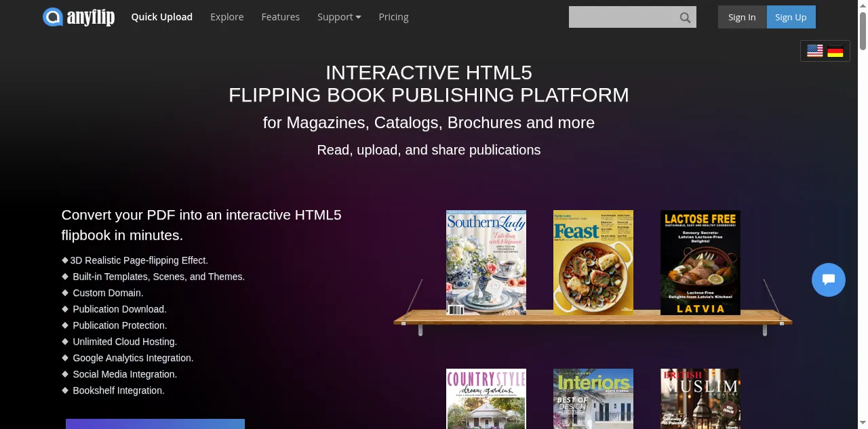Open the Country Style magazine cover
868x429 pixels.
point(486,399)
